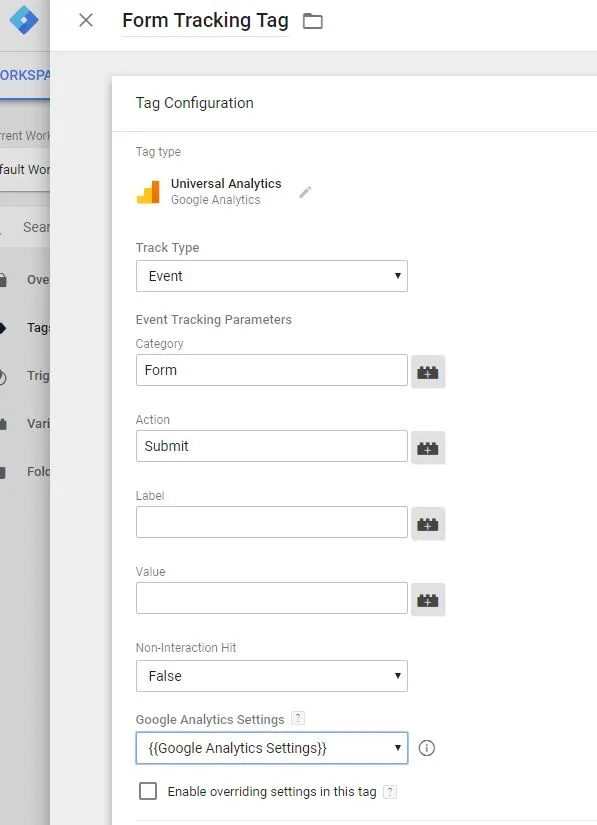Open the Non-Interaction Hit dropdown
Screen dimensions: 597x825
[x=271, y=676]
